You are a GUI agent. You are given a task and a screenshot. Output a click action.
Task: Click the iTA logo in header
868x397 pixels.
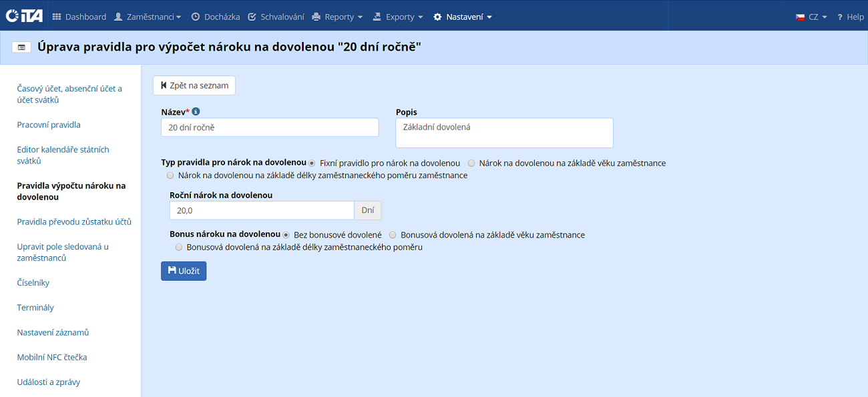pos(24,16)
